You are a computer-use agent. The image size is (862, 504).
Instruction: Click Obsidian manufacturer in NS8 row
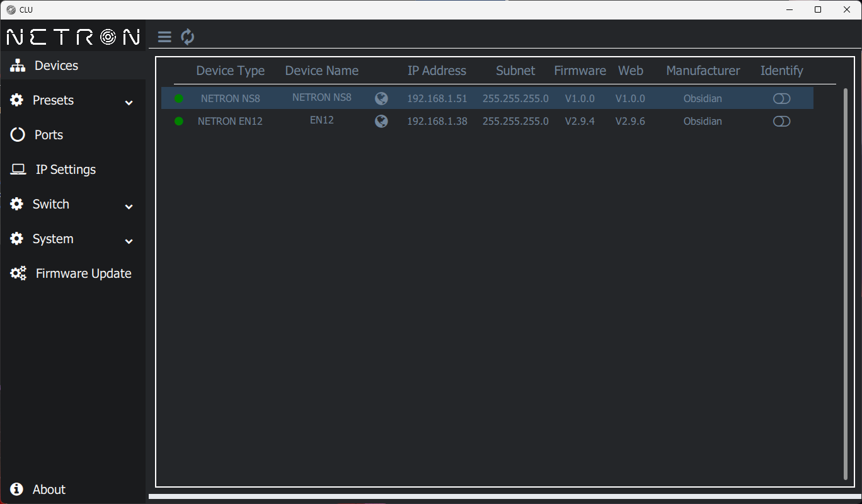point(703,98)
